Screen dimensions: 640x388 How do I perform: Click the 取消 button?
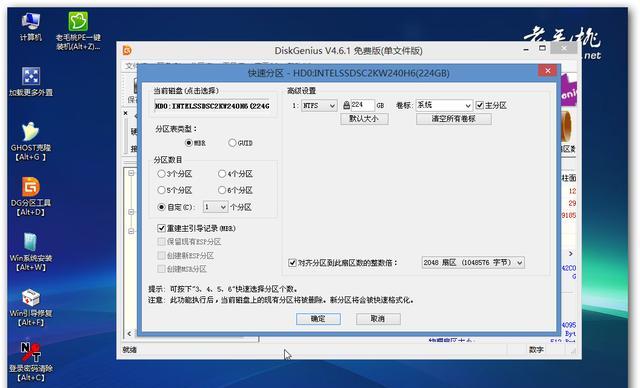click(x=378, y=319)
